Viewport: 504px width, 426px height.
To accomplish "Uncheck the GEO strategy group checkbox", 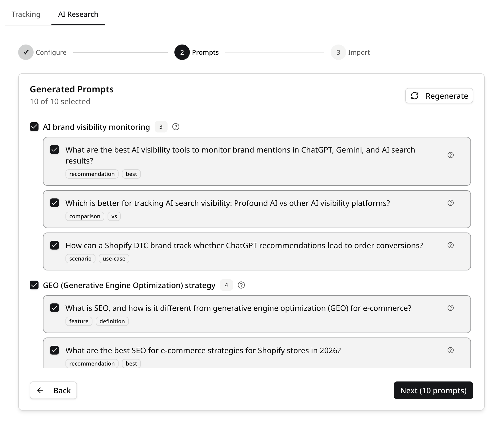I will (34, 285).
